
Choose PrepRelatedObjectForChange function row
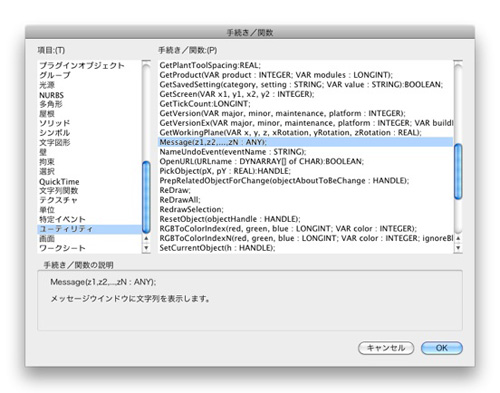click(x=306, y=181)
